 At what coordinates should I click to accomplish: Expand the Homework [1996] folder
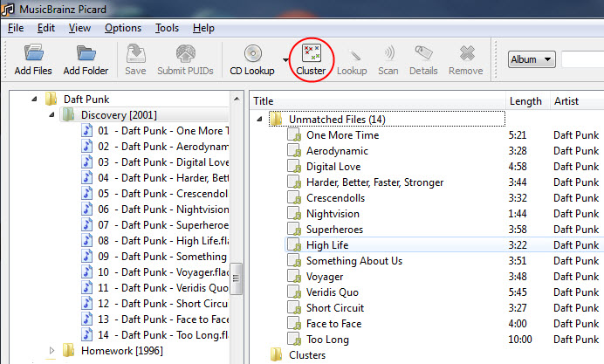click(x=52, y=350)
